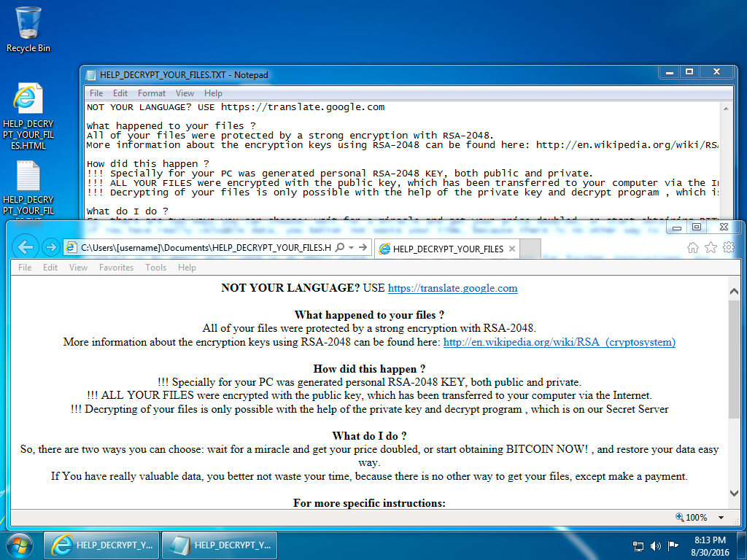This screenshot has width=747, height=560.
Task: Open Internet Explorer Home page icon
Action: [x=693, y=248]
